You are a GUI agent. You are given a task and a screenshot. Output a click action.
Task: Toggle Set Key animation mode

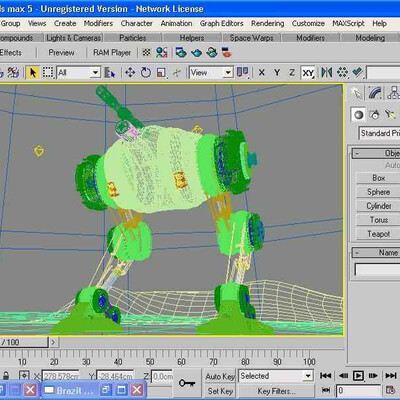(x=220, y=391)
